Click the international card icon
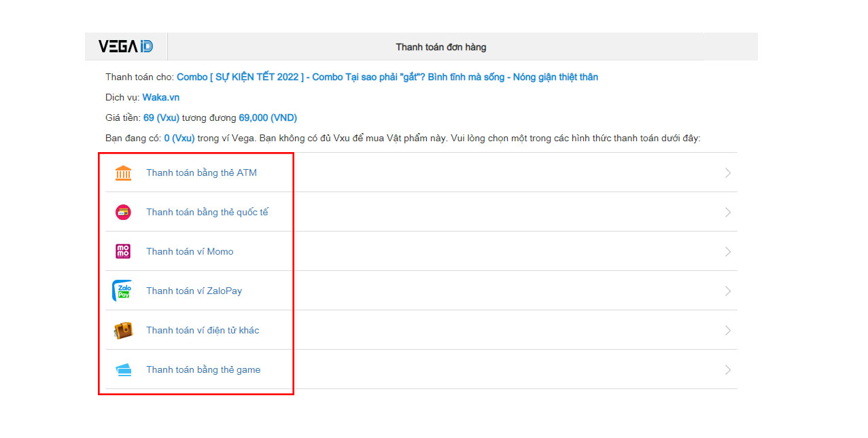 click(x=123, y=213)
